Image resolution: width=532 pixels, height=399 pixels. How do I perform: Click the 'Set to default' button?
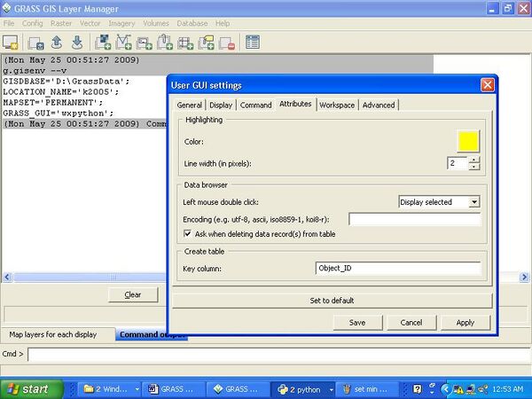pyautogui.click(x=332, y=301)
